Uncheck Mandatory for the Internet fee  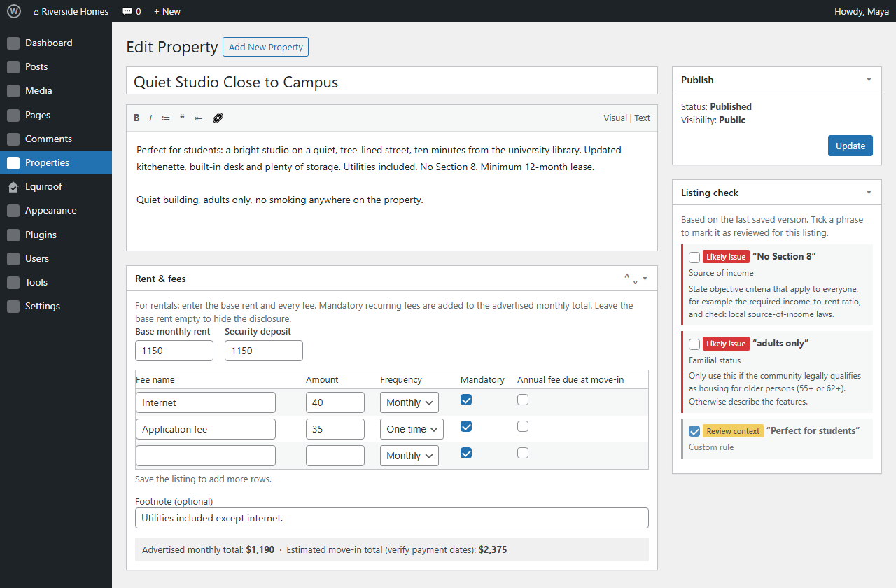click(x=466, y=400)
